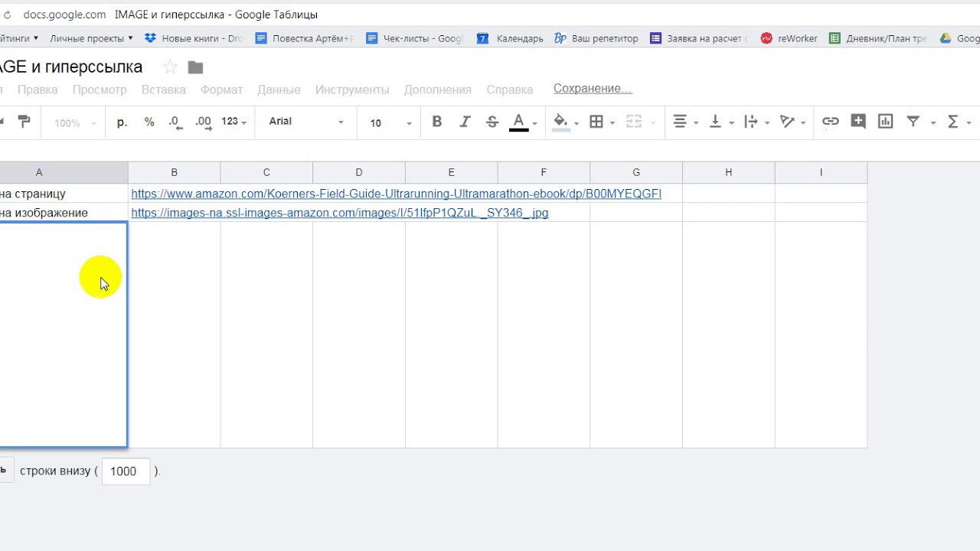This screenshot has width=980, height=551.
Task: Open the Формат menu
Action: [x=221, y=90]
